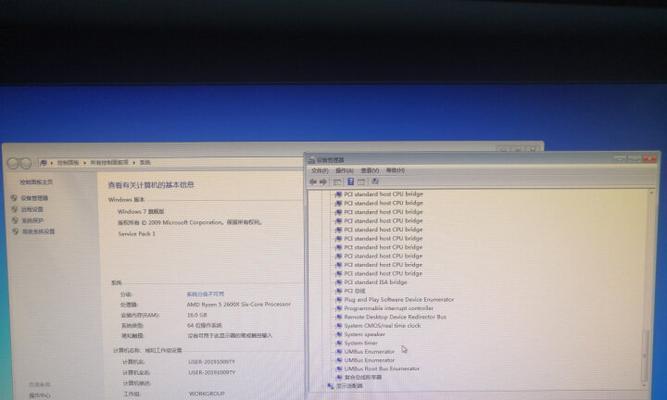Click forward button in System window
667x400 pixels.
click(x=26, y=163)
